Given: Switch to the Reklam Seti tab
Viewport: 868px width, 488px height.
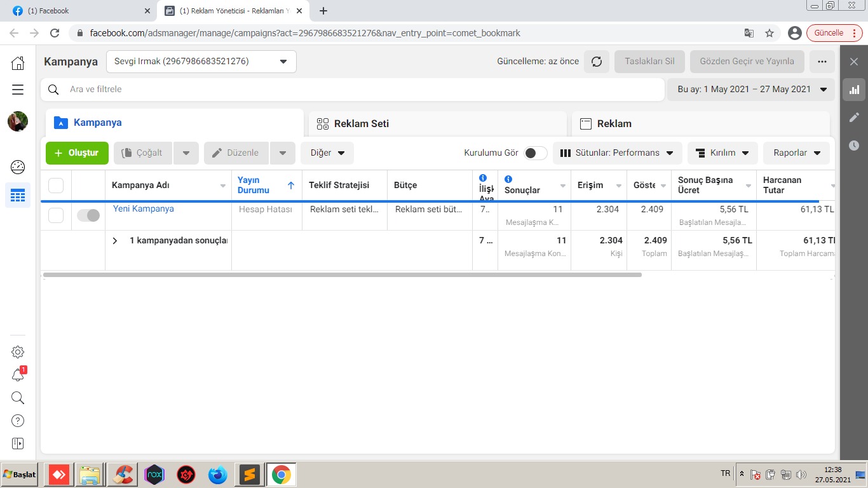Looking at the screenshot, I should 438,123.
